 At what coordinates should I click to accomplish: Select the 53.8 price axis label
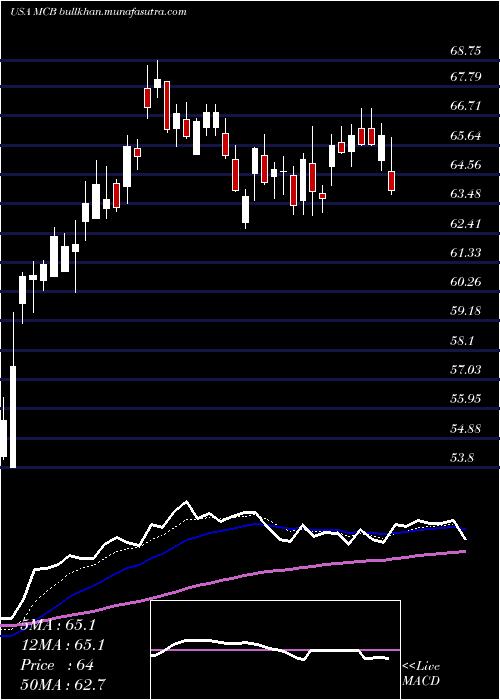pos(462,457)
